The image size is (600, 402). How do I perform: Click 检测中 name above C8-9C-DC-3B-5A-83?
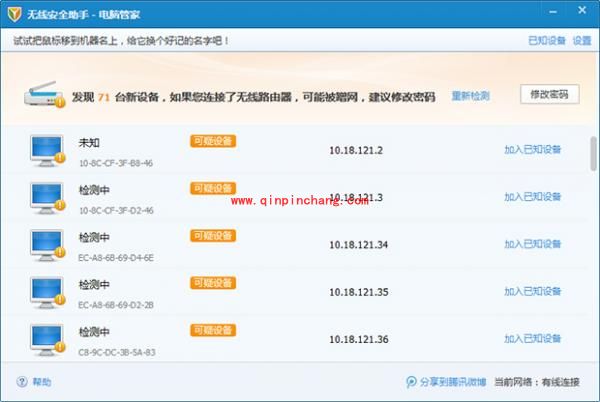point(94,332)
